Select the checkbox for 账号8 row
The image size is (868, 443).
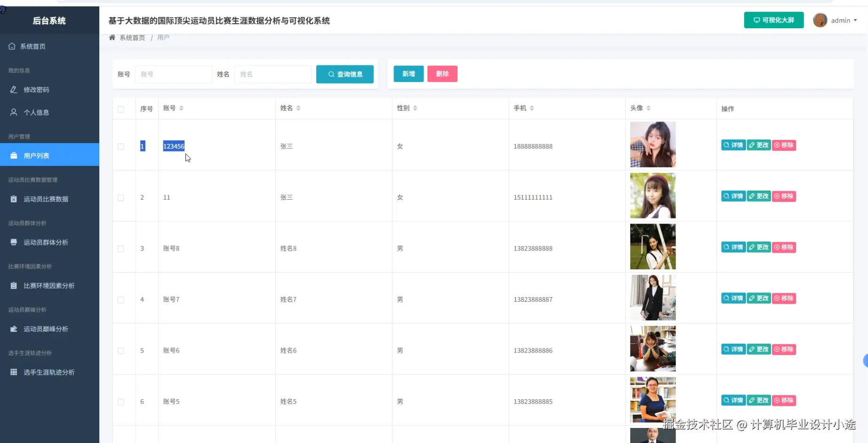click(121, 249)
